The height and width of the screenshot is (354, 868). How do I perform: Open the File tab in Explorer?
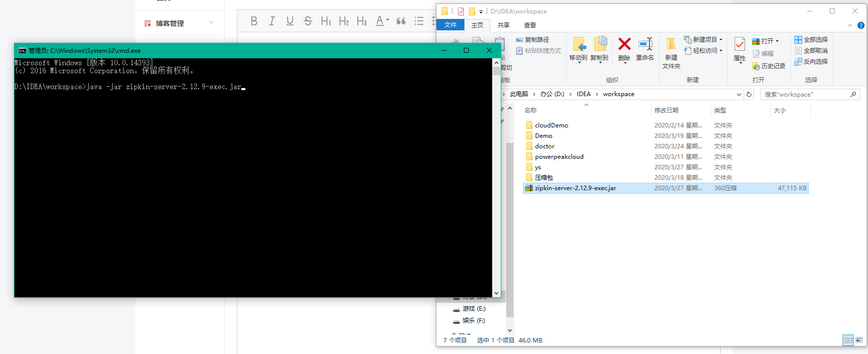pos(450,25)
